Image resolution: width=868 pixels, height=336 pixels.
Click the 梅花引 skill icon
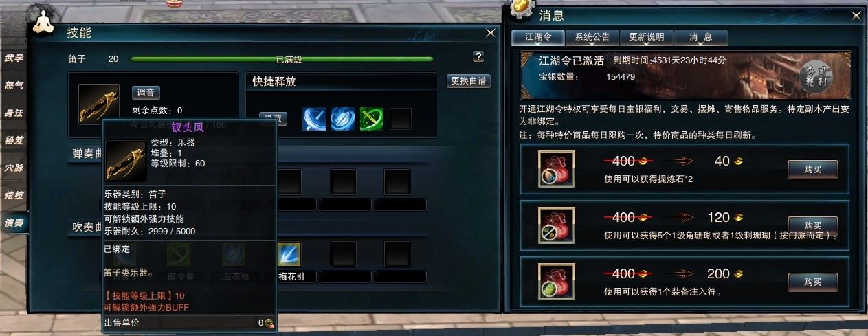[289, 255]
